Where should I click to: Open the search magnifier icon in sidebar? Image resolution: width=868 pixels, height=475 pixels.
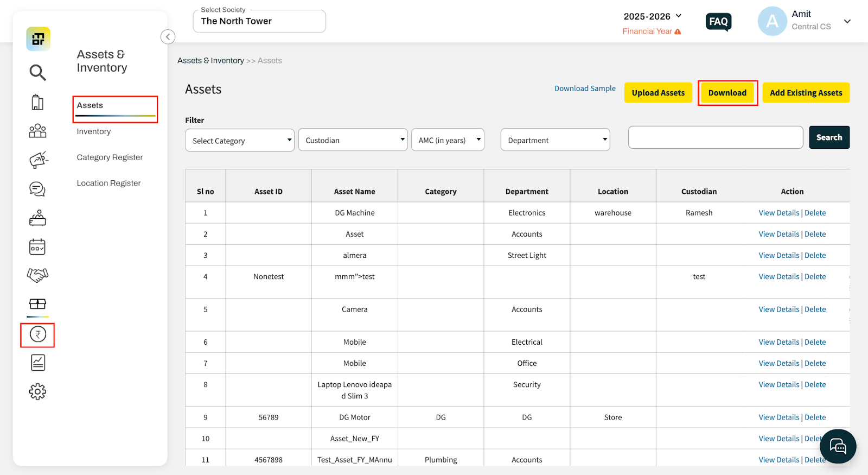coord(37,72)
